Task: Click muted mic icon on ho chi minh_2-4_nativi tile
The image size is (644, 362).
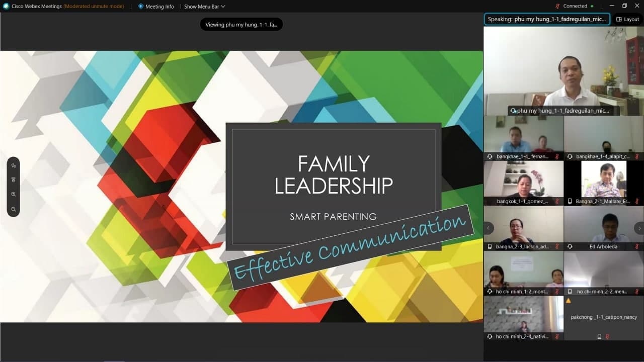Action: [557, 336]
